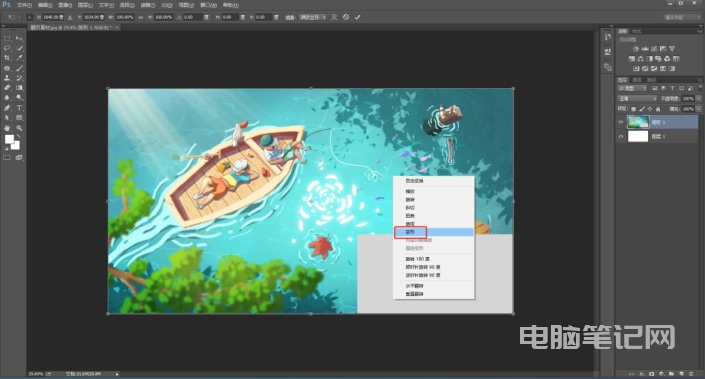Toggle layer filtering switch
This screenshot has width=705, height=379.
(700, 87)
